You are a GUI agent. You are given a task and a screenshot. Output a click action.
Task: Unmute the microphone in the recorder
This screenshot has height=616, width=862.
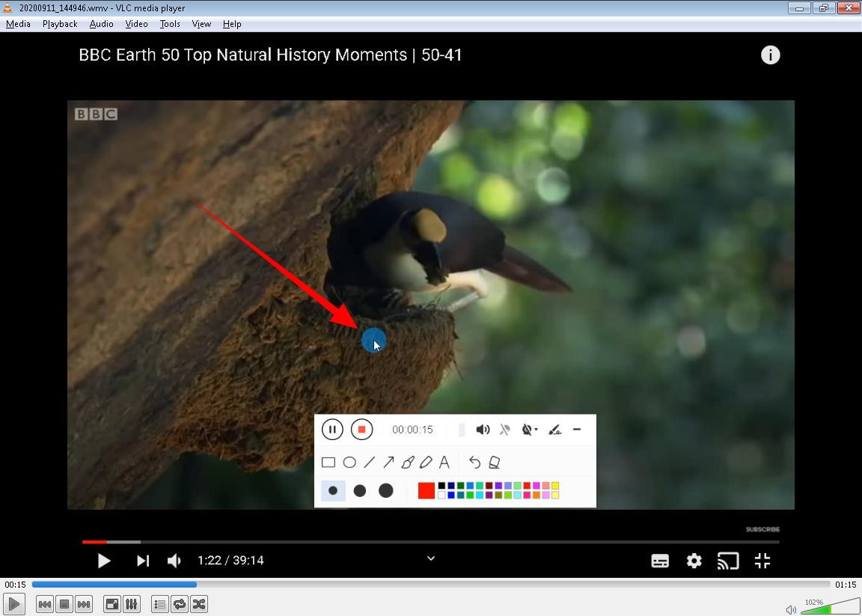coord(506,429)
